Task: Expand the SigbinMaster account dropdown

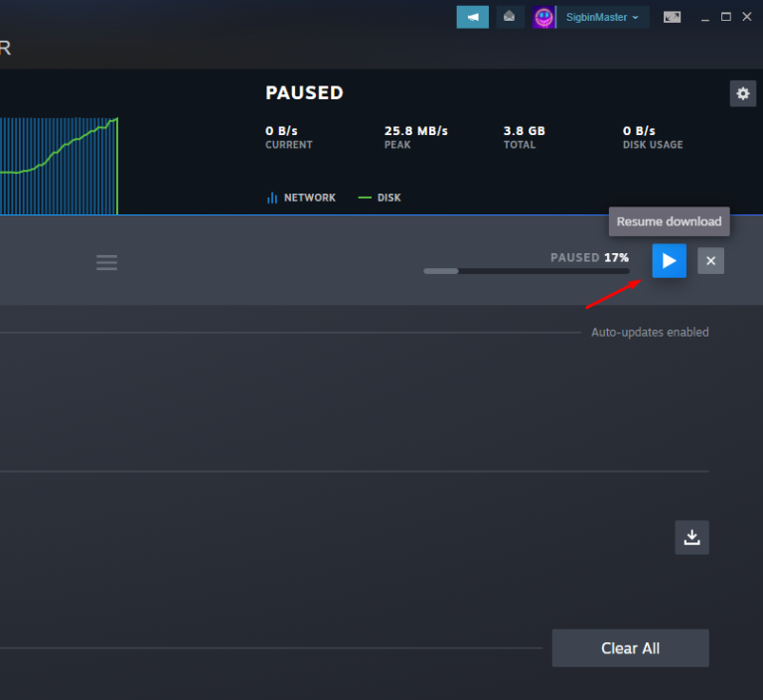Action: (602, 18)
